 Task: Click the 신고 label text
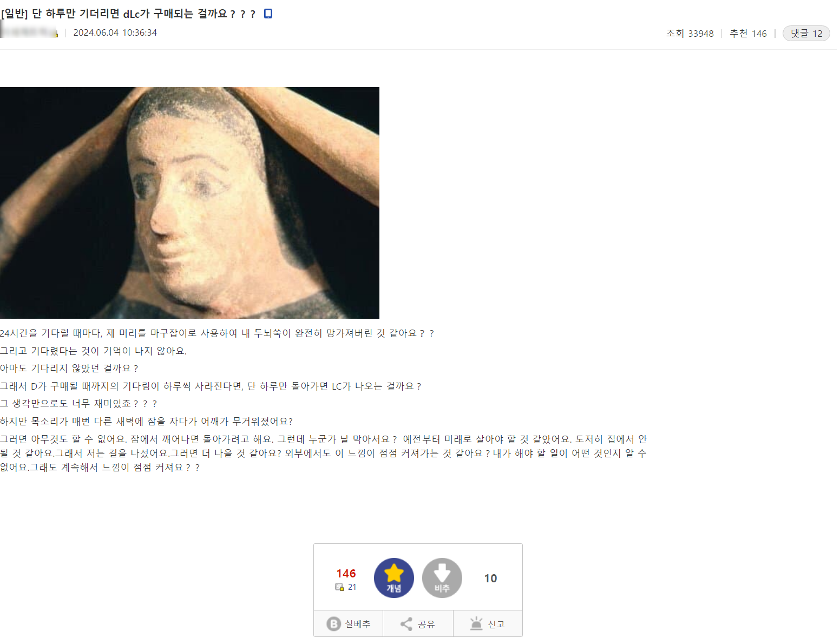[x=496, y=624]
